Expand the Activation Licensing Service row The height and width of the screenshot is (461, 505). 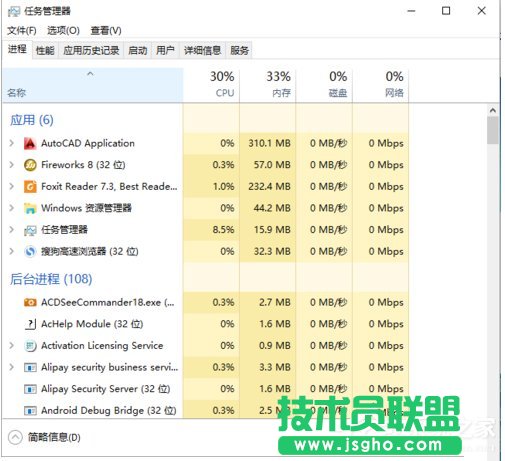(x=12, y=346)
